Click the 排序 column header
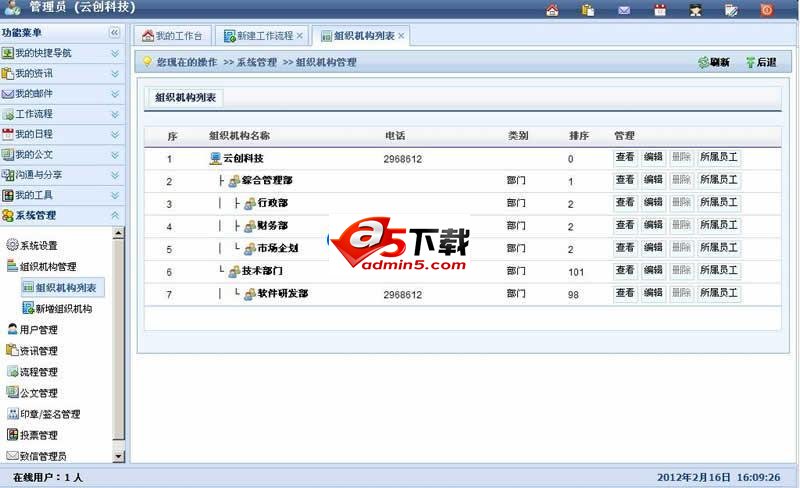This screenshot has width=800, height=488. [579, 136]
